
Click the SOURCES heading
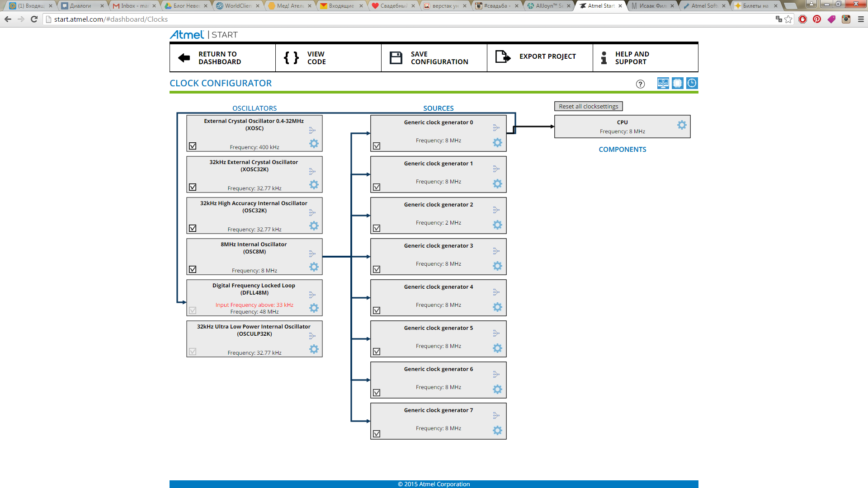[439, 108]
